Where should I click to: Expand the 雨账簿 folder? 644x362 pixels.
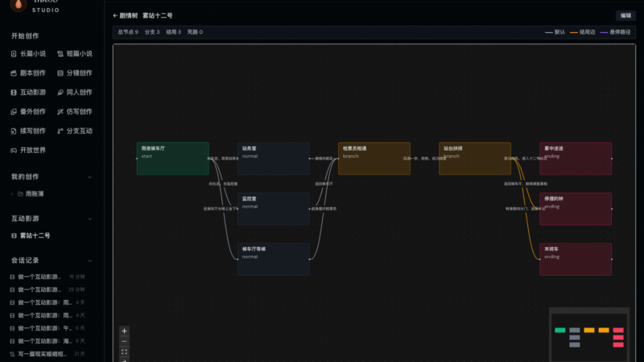pos(12,194)
